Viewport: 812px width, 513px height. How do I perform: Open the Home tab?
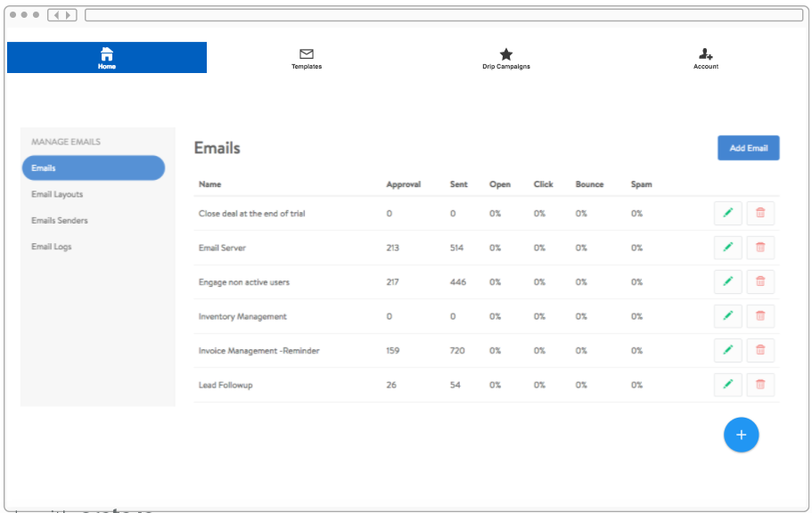107,58
